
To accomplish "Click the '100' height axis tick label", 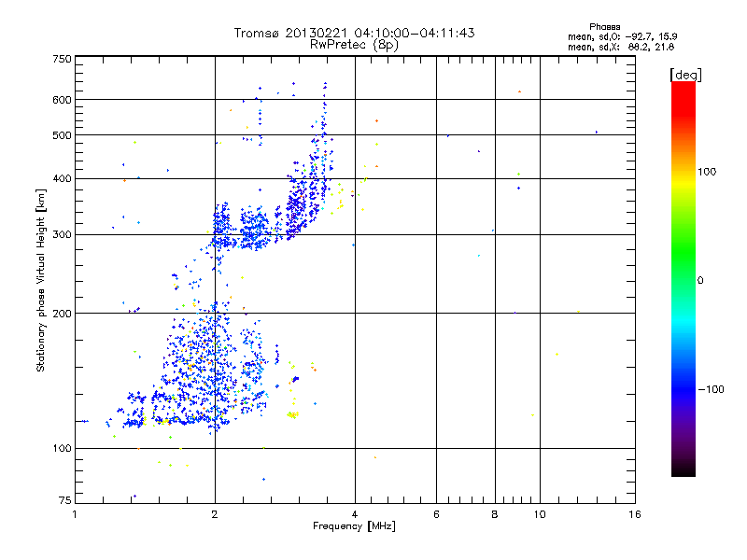I will pyautogui.click(x=62, y=449).
